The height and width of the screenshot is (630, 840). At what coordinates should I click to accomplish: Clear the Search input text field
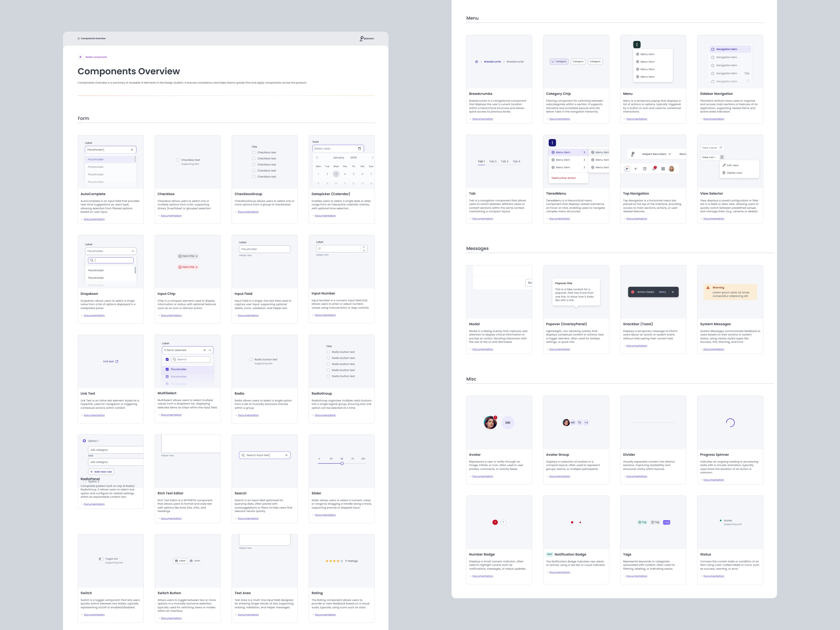(x=286, y=455)
